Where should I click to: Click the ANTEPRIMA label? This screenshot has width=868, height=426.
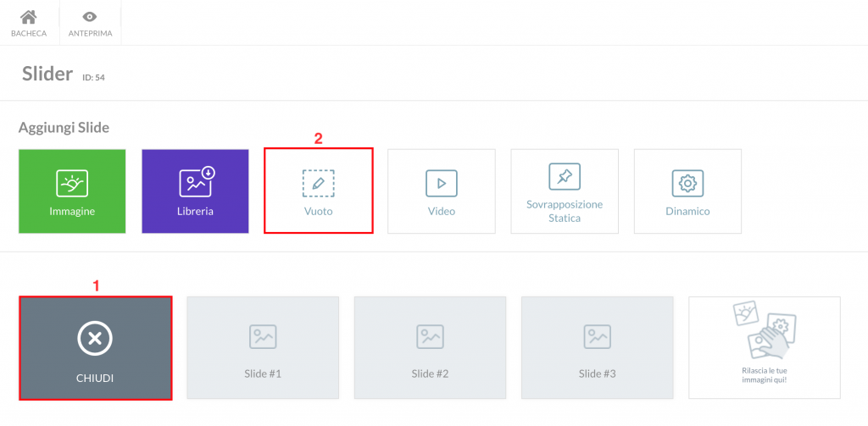[90, 33]
